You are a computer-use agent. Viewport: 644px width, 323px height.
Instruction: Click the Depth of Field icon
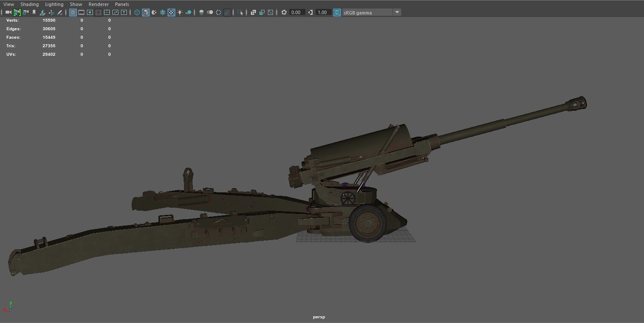pyautogui.click(x=227, y=12)
